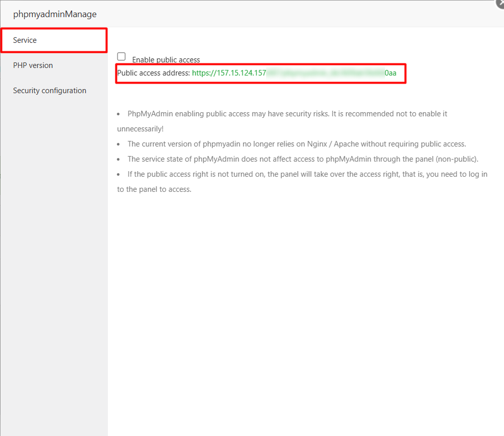Select Service in the phpMyAdmin sidebar
Viewport: 504px width, 436px height.
25,40
